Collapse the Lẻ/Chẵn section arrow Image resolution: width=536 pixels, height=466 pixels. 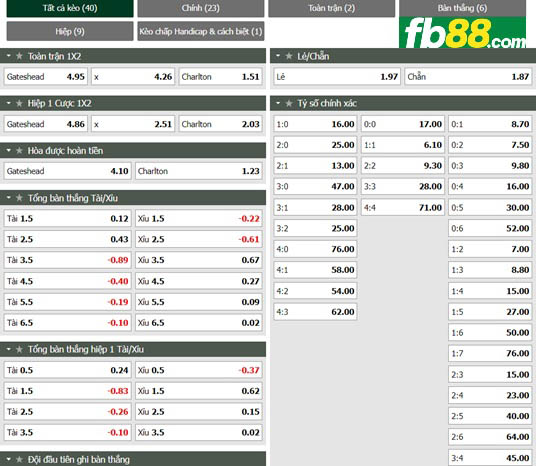(x=278, y=56)
